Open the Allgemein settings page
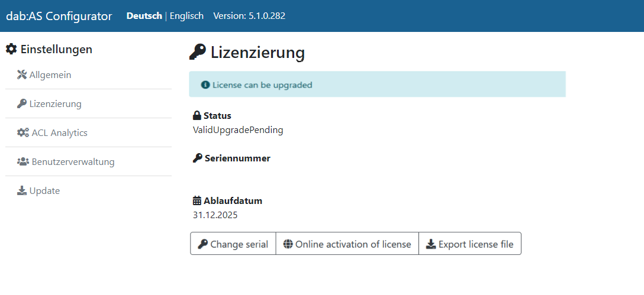Screen dimensions: 644x295 point(50,74)
